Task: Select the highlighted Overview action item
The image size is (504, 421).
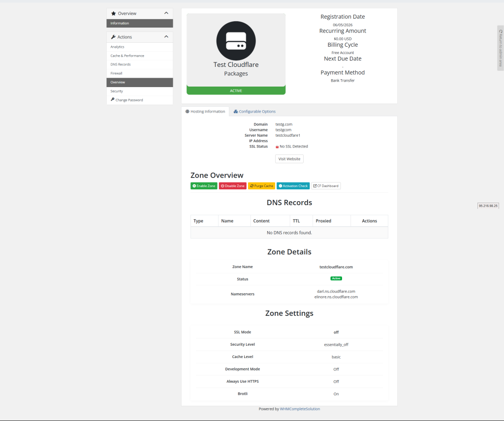Action: 139,82
